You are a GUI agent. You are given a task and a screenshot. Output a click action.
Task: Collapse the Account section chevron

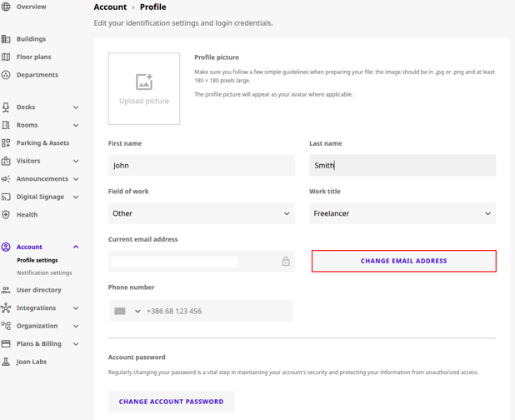(76, 247)
